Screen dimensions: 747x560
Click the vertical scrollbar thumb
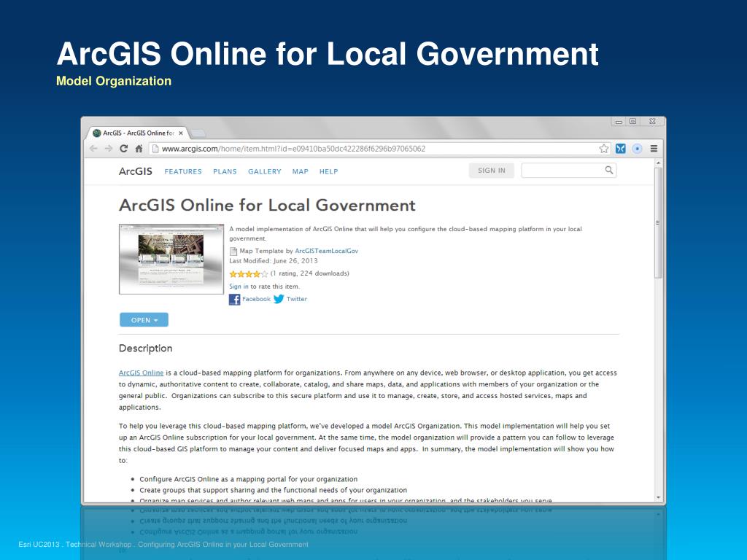coord(659,222)
